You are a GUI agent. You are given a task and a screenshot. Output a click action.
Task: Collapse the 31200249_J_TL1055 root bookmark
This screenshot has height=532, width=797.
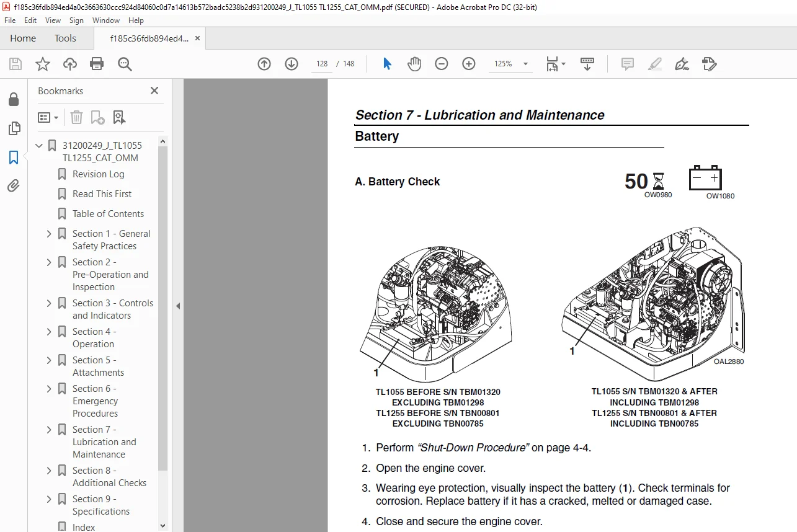pos(40,146)
